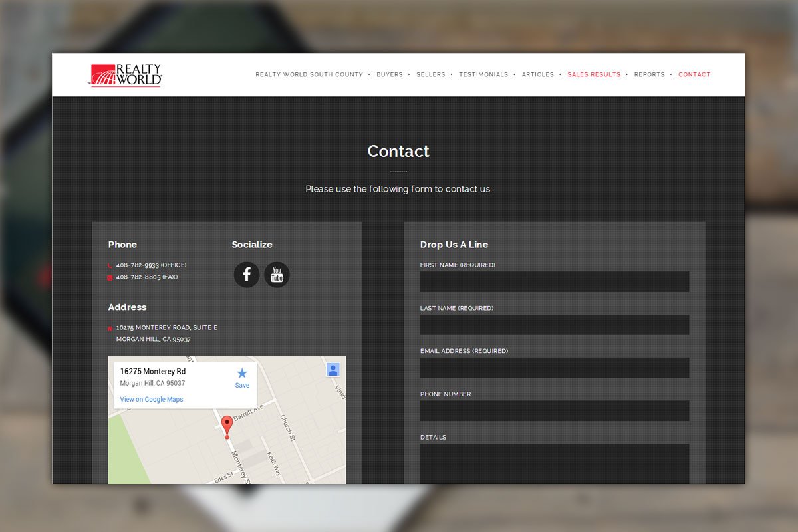The image size is (798, 532).
Task: Click the Realty World logo
Action: pyautogui.click(x=125, y=75)
